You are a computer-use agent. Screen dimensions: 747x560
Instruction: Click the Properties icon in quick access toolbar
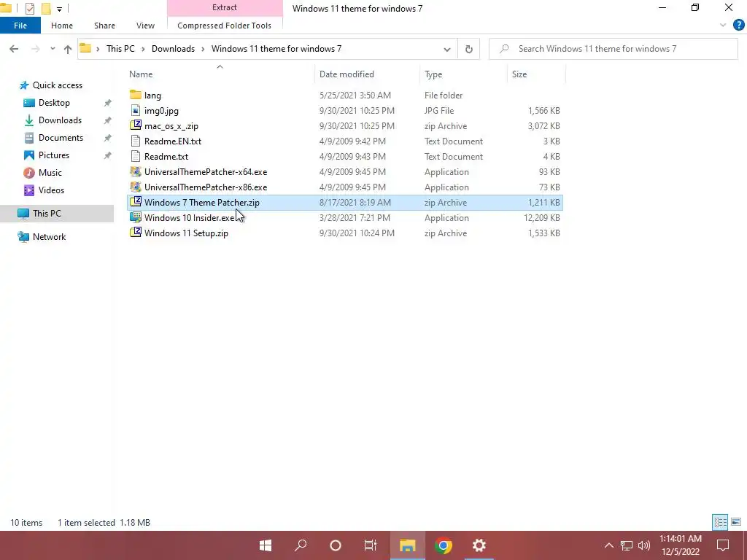point(29,8)
